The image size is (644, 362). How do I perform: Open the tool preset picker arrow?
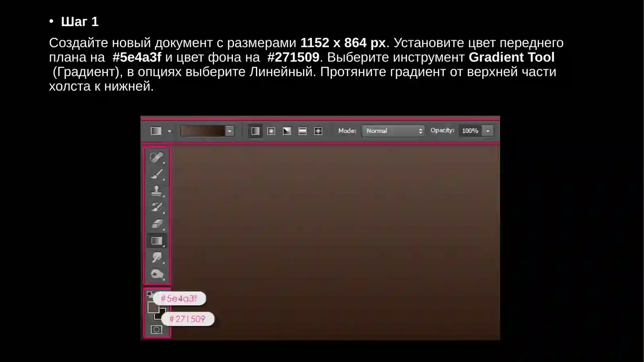[169, 131]
